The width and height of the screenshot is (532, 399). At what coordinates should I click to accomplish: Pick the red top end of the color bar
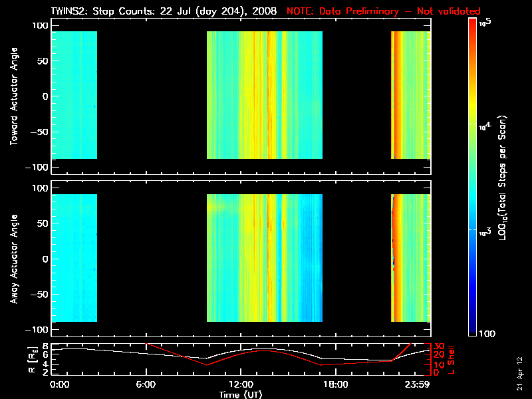click(x=472, y=23)
